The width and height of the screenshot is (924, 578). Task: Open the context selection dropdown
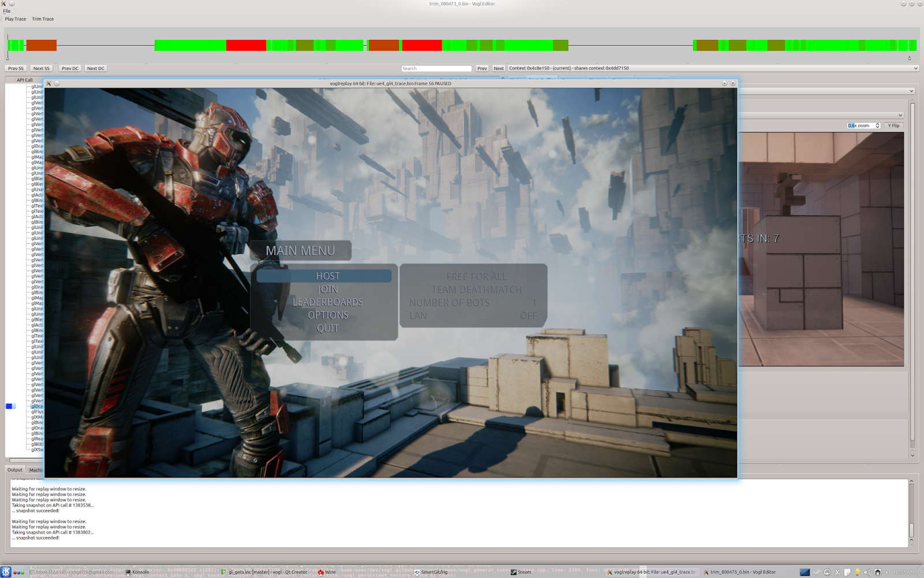coord(713,68)
